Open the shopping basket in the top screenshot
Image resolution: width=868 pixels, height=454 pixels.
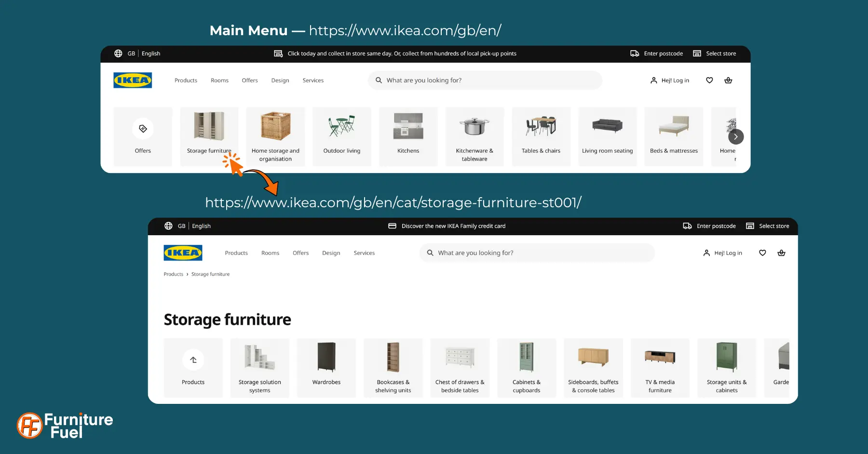coord(728,80)
